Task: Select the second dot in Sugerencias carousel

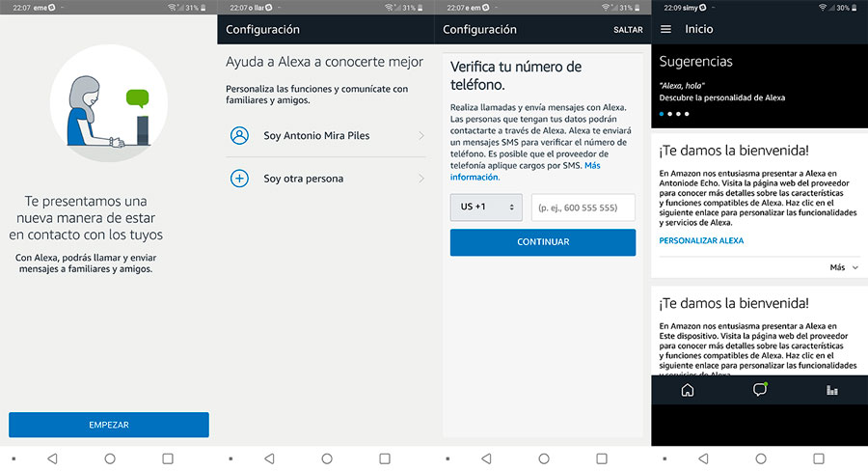Action: (672, 114)
